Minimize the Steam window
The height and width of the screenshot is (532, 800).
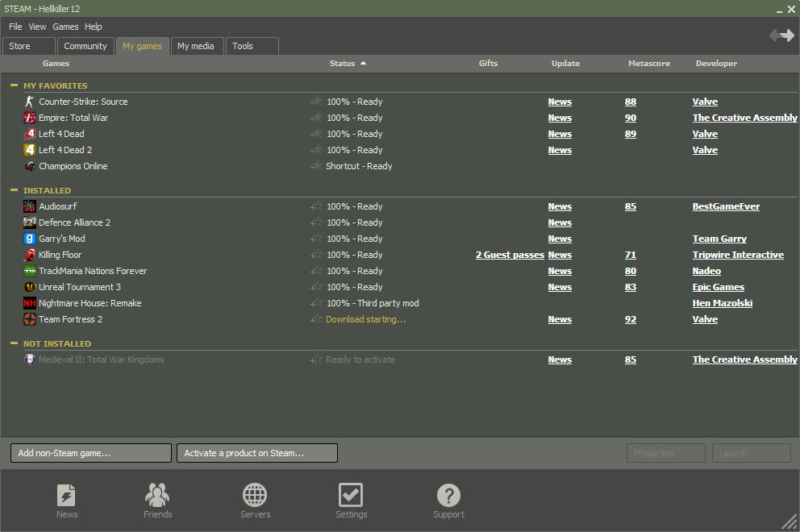[779, 9]
